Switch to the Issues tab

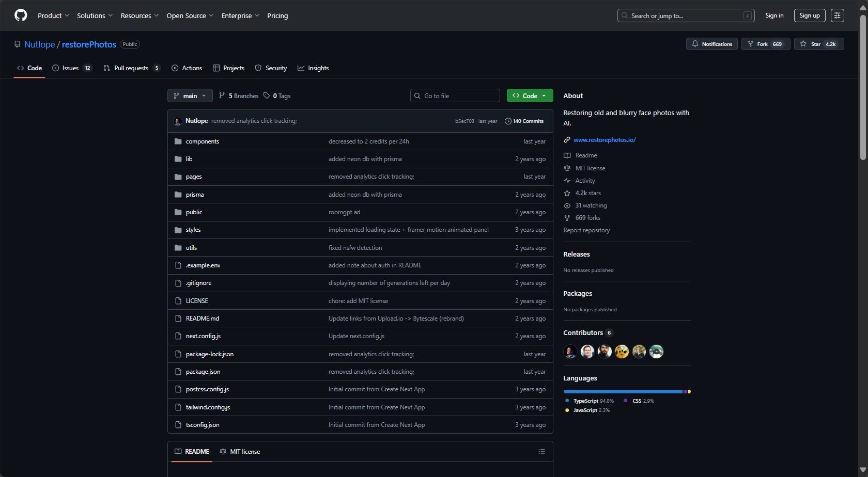[72, 68]
